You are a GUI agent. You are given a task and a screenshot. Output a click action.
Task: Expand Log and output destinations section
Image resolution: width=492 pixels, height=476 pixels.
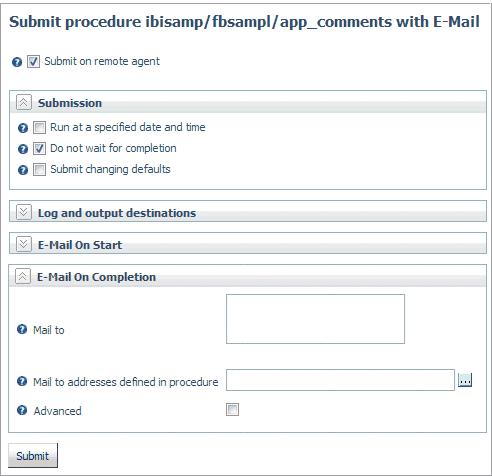pyautogui.click(x=24, y=212)
